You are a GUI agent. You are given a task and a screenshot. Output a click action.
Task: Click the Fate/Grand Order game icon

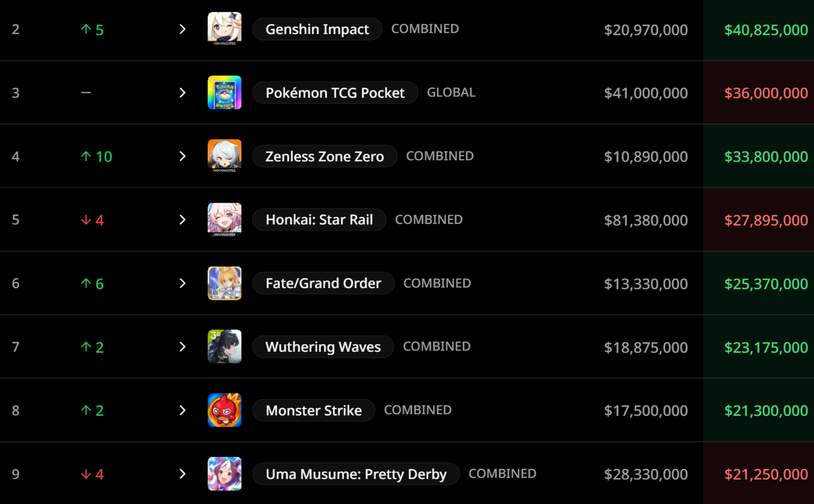click(x=224, y=283)
